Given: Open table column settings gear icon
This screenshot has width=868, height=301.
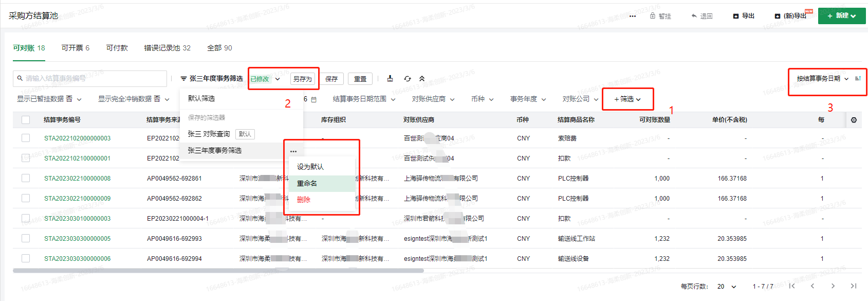Looking at the screenshot, I should pos(854,120).
